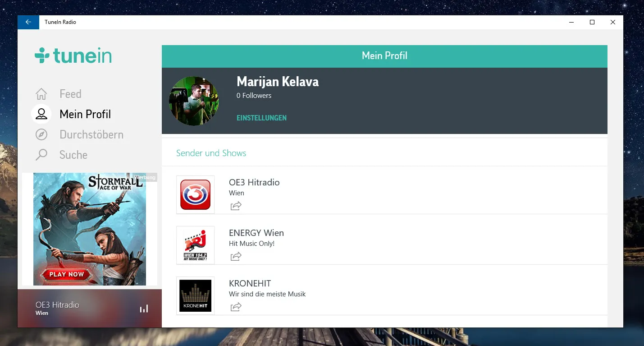Image resolution: width=644 pixels, height=346 pixels.
Task: Click the back arrow in title bar
Action: [x=28, y=22]
